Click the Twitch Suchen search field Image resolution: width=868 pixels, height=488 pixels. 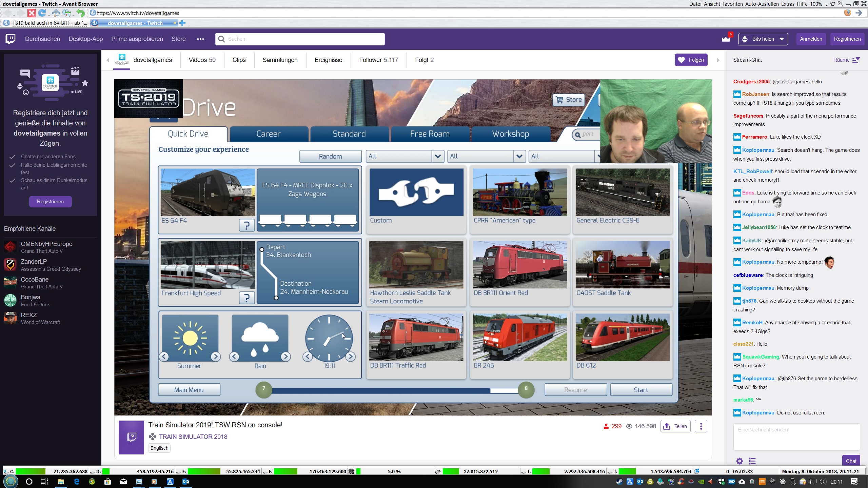[x=300, y=39]
